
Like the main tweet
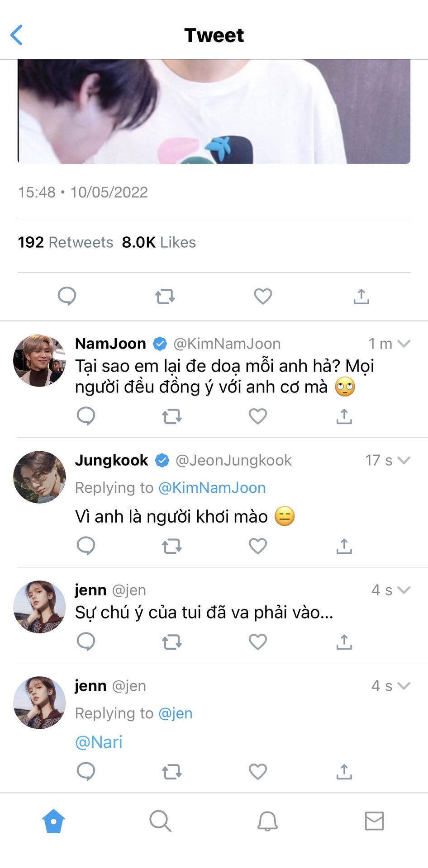pos(263,297)
